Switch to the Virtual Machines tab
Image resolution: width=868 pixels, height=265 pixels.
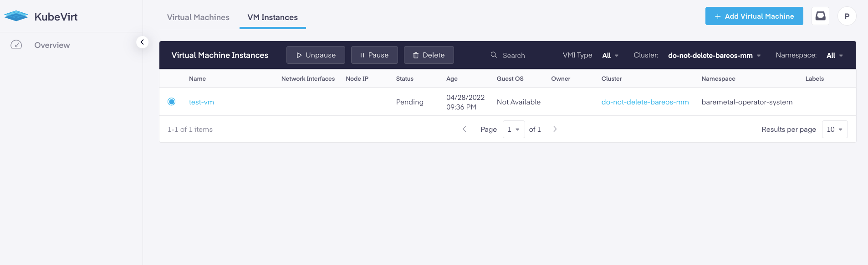198,17
